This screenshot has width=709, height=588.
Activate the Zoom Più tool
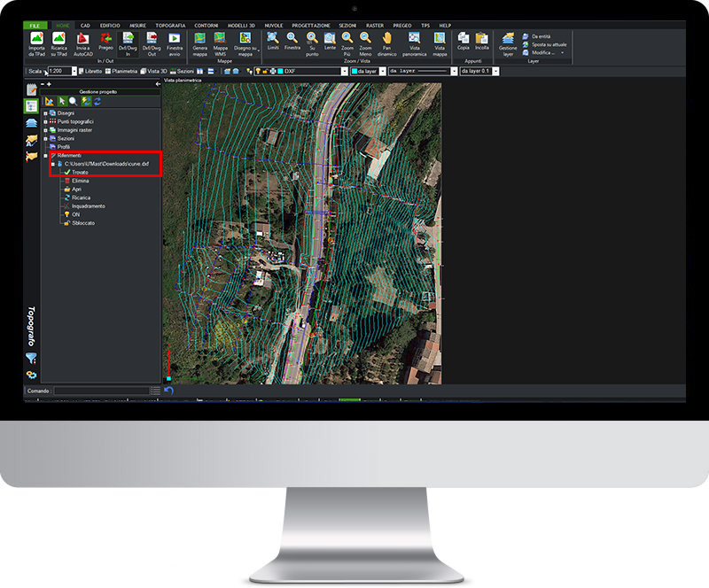point(347,38)
